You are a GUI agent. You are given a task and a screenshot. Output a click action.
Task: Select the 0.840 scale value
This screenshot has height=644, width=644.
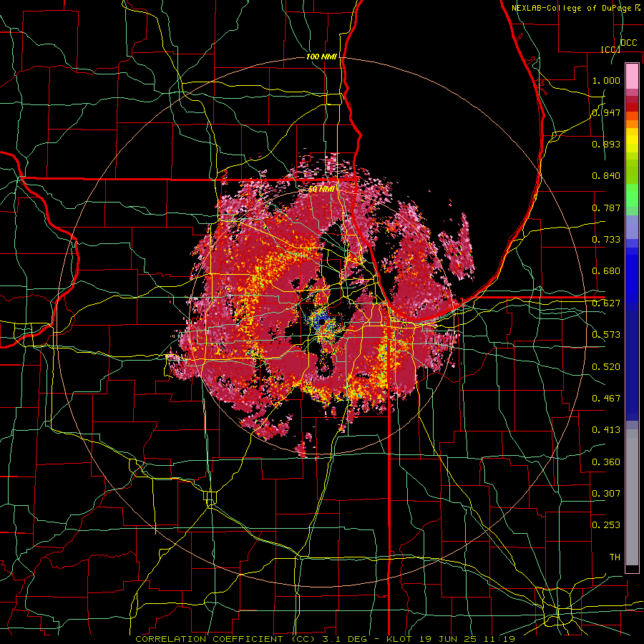point(606,176)
